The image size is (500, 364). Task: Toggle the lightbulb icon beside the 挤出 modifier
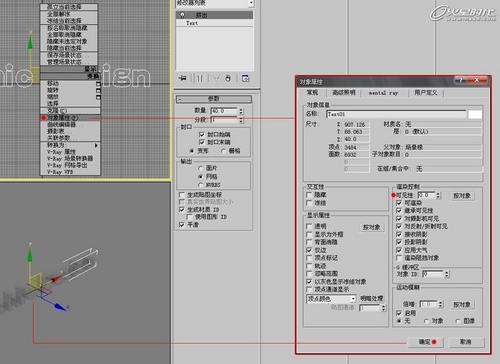tap(182, 15)
